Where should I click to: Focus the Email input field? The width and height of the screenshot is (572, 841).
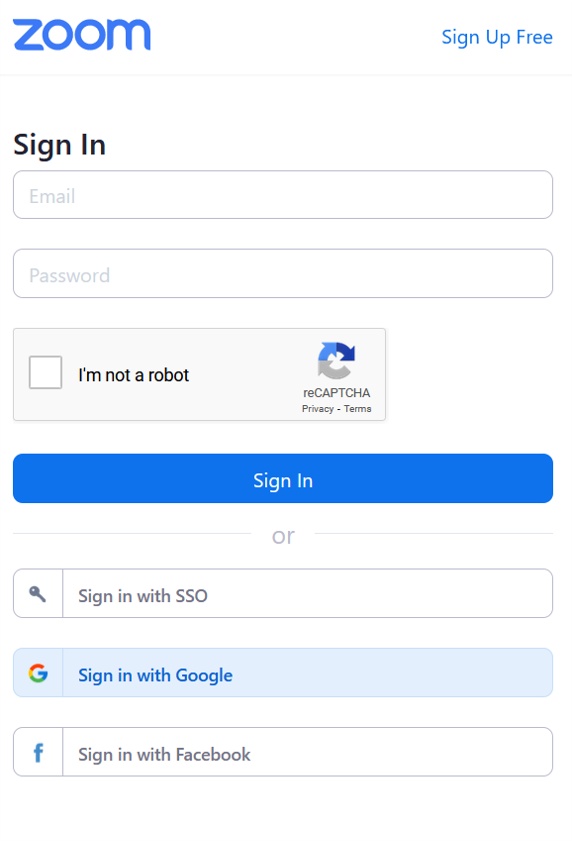click(x=283, y=195)
